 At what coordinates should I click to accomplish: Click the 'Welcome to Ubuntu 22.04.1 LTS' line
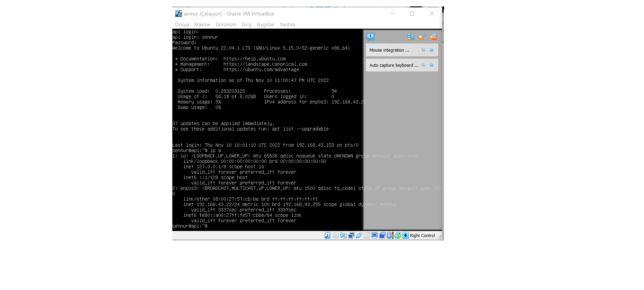tap(261, 48)
